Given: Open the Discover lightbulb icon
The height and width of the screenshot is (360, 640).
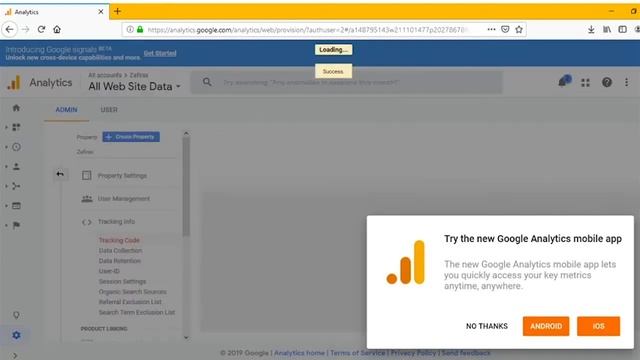Looking at the screenshot, I should (x=16, y=315).
